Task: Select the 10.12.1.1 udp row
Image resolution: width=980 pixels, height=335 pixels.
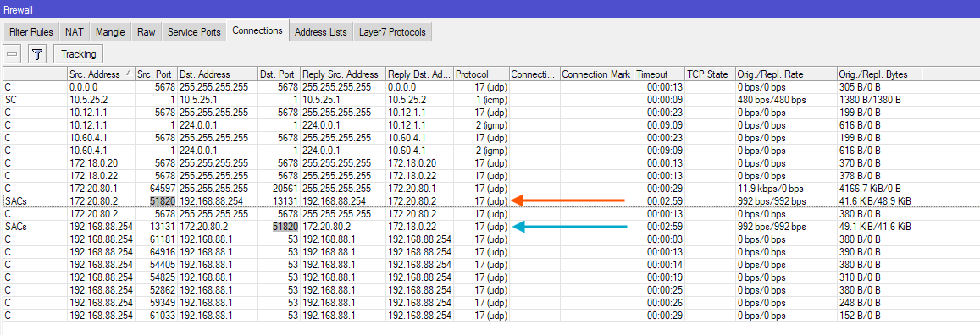Action: click(x=462, y=113)
